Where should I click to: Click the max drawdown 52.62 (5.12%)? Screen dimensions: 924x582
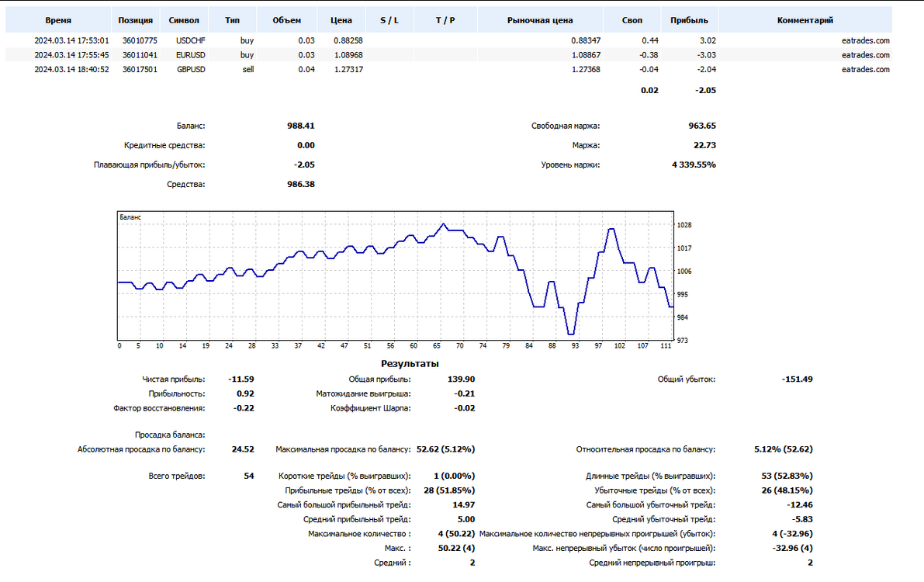(x=445, y=449)
